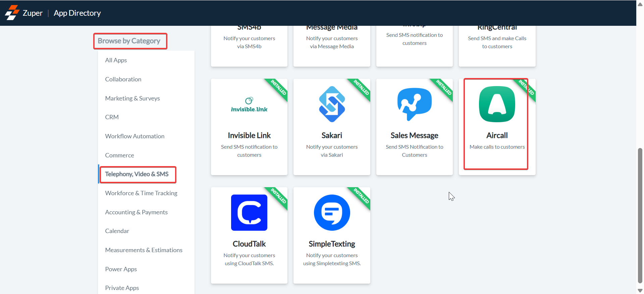This screenshot has height=294, width=644.
Task: Open Marketing & Surveys category
Action: tap(132, 98)
